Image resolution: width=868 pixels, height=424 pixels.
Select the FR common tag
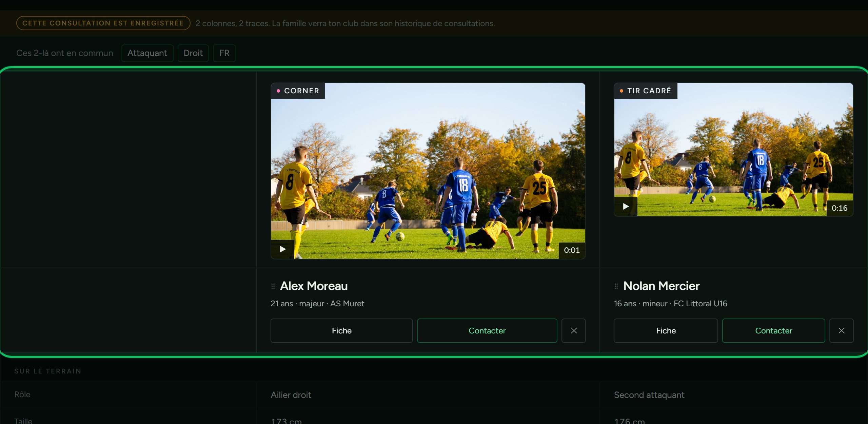(x=224, y=53)
